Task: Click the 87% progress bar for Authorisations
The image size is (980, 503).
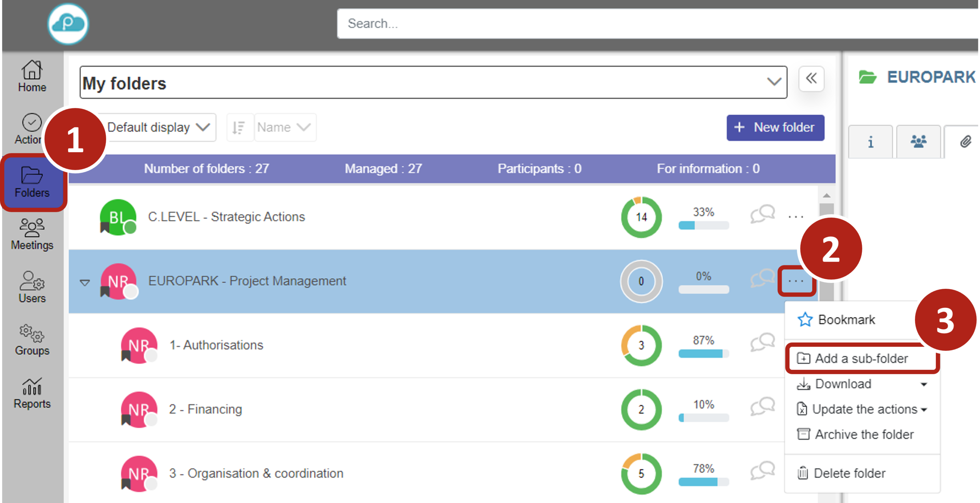Action: tap(703, 353)
